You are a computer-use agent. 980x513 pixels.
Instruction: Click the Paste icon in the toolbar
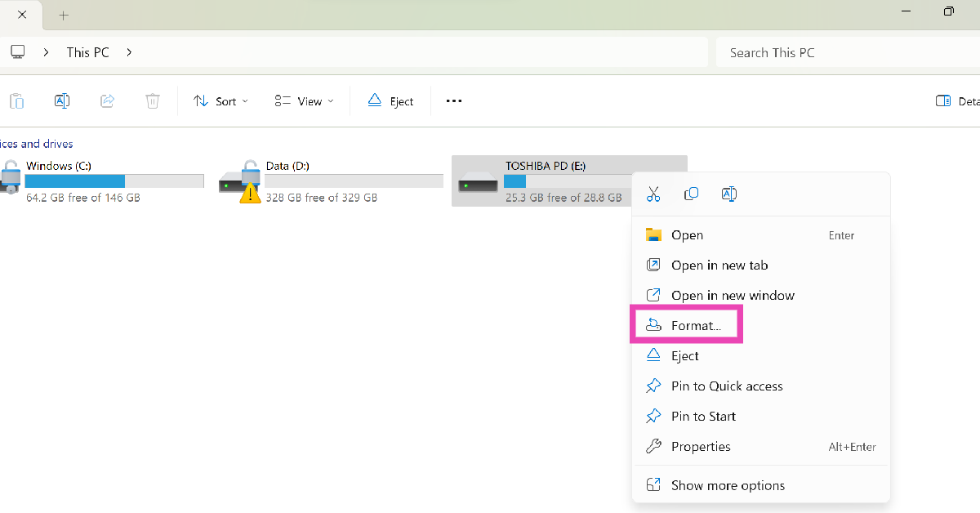coord(16,100)
